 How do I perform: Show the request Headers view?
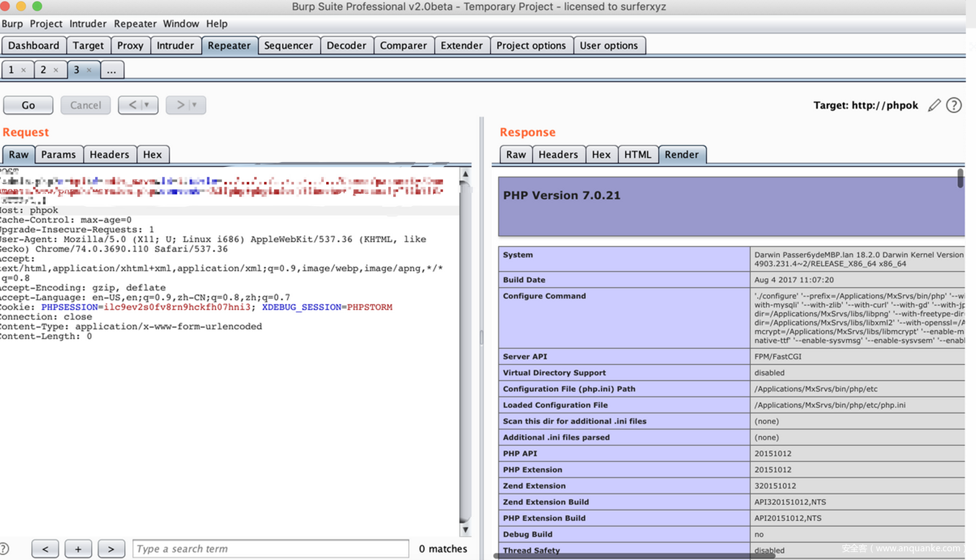click(x=109, y=155)
